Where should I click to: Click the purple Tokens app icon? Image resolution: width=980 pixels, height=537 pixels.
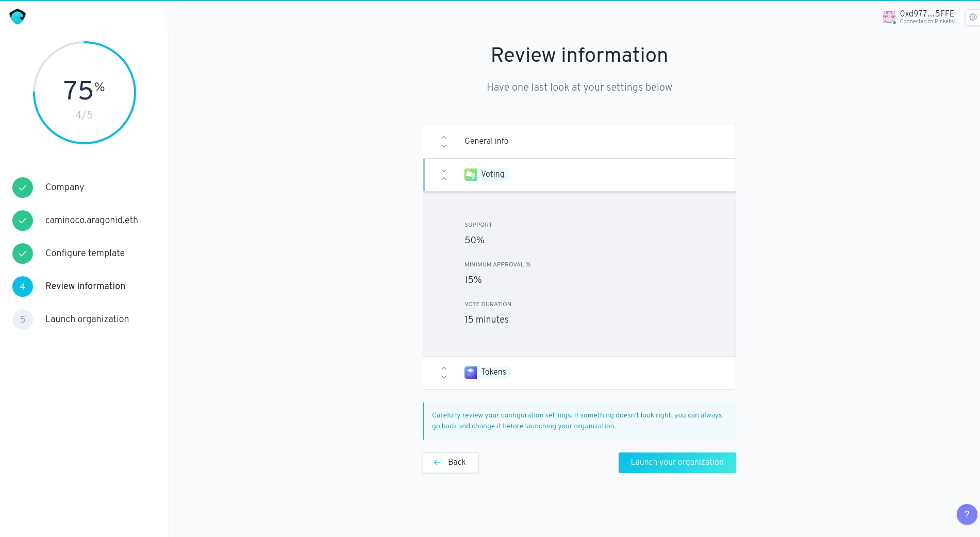pos(471,373)
